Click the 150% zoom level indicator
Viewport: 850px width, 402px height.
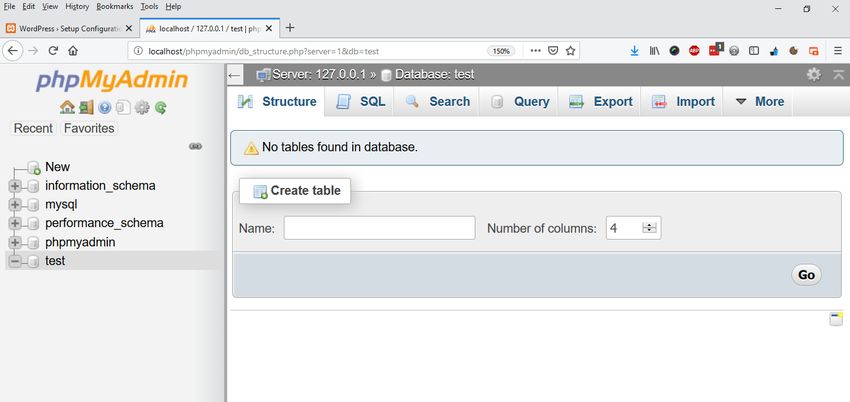click(501, 51)
